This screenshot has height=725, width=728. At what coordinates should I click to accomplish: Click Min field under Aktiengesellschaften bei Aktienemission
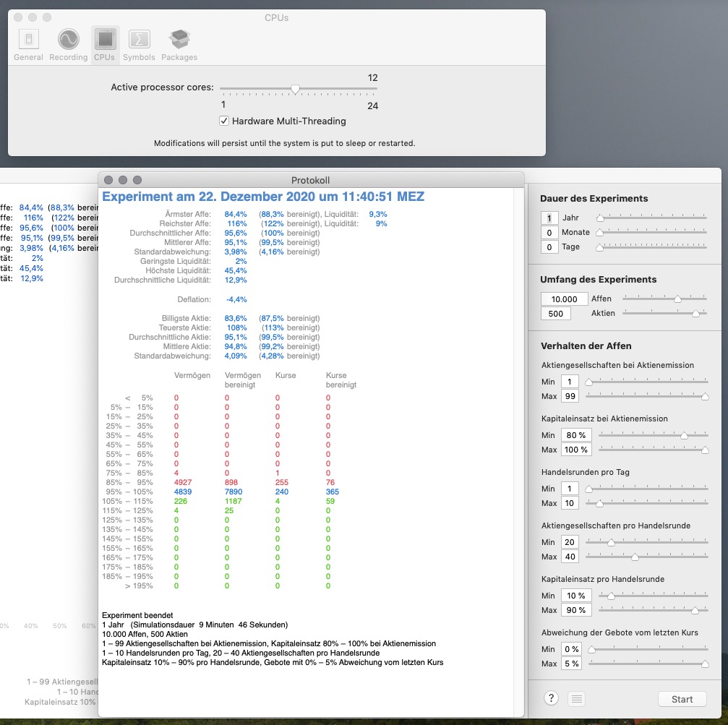point(570,382)
